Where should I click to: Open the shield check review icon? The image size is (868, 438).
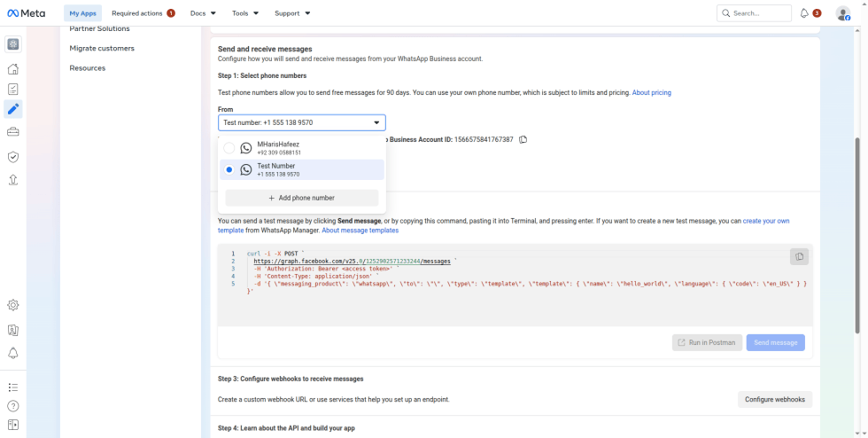pyautogui.click(x=13, y=157)
